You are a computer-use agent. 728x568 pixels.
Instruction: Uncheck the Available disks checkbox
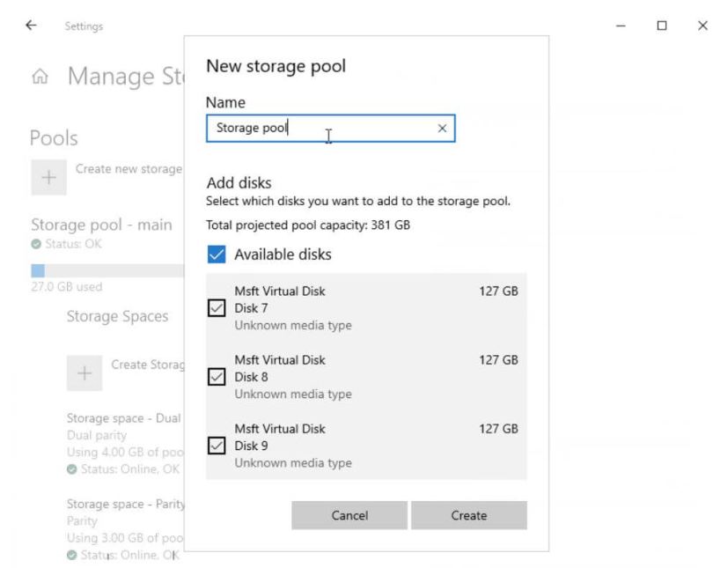[x=217, y=254]
